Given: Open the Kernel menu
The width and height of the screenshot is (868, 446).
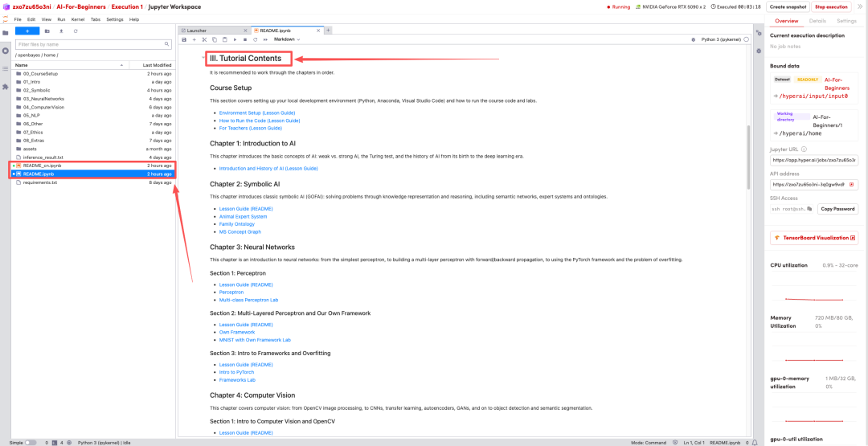Looking at the screenshot, I should (78, 19).
